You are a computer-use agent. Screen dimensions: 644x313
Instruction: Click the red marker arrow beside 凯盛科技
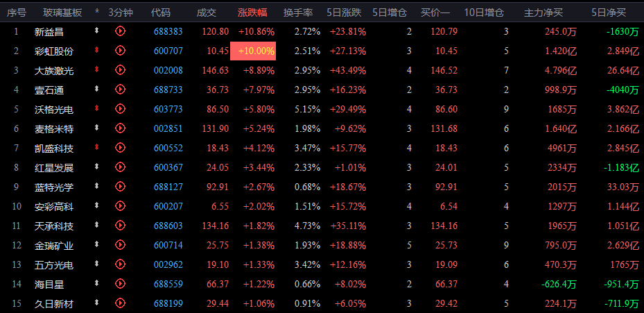(x=97, y=147)
